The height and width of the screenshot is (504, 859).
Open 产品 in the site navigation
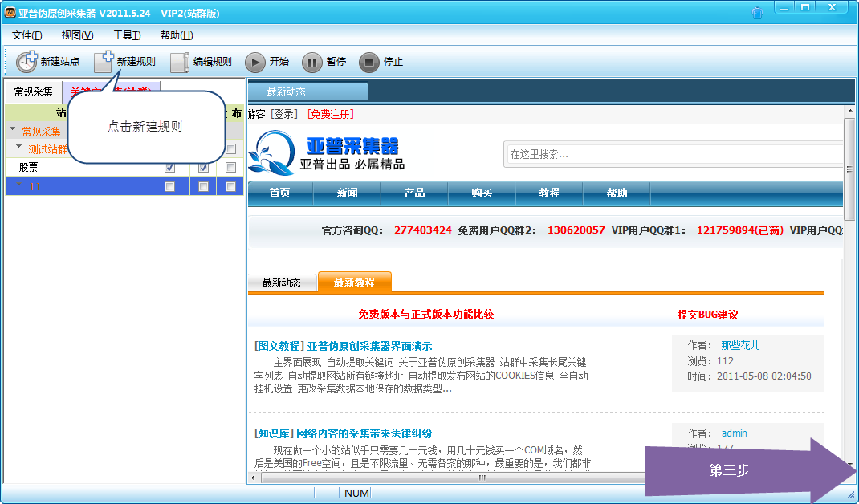pyautogui.click(x=415, y=193)
